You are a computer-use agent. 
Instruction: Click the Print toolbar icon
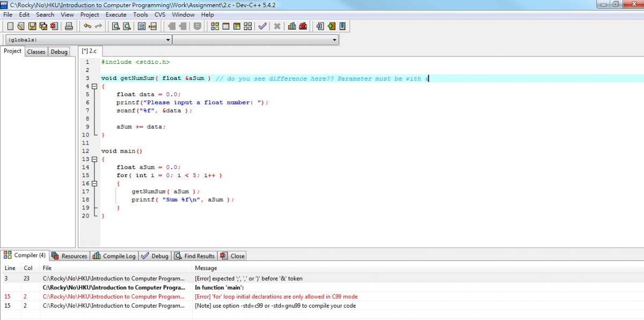click(x=69, y=26)
